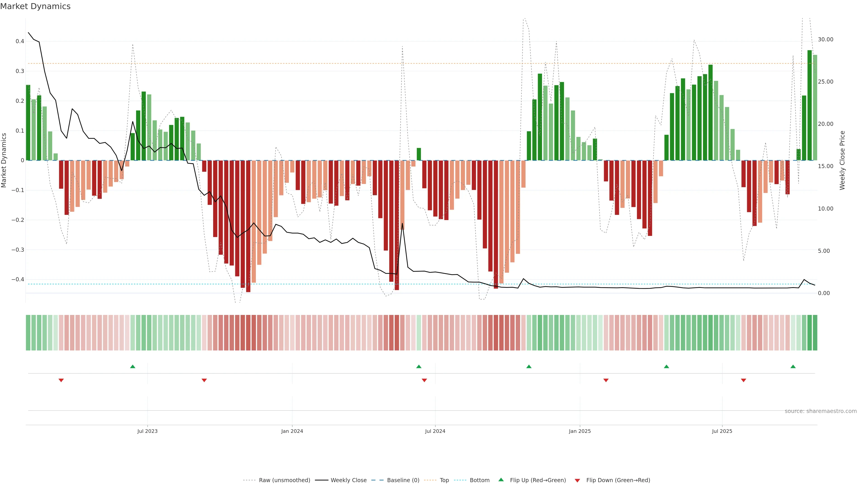Click the last green Flip Up triangle on timeline

pyautogui.click(x=793, y=366)
